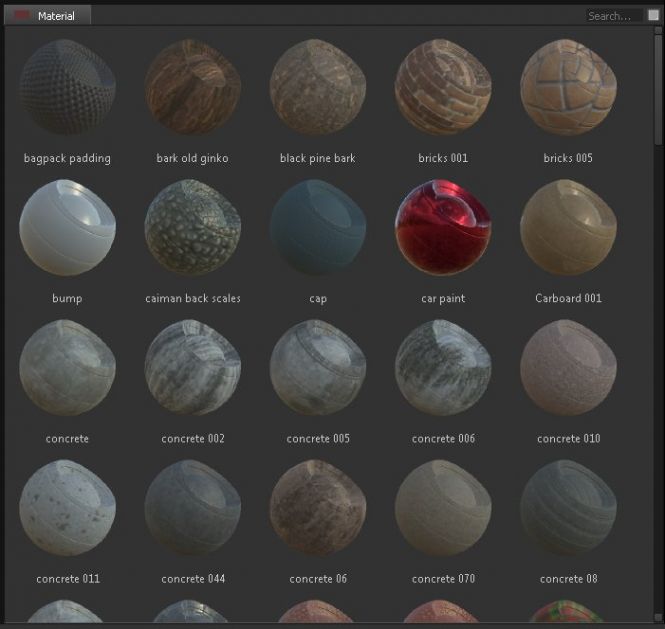Click the 'concrete 006' label
Viewport: 665px width, 629px height.
[x=443, y=439]
